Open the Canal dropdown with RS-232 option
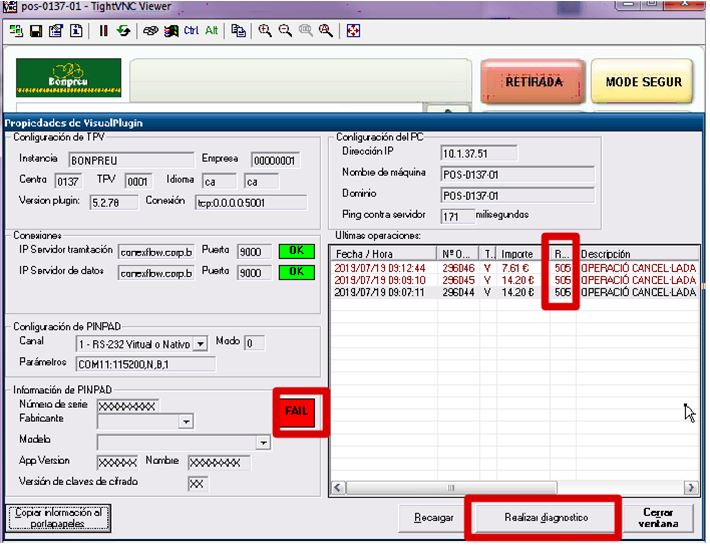Screen dimensions: 710x546 201,344
